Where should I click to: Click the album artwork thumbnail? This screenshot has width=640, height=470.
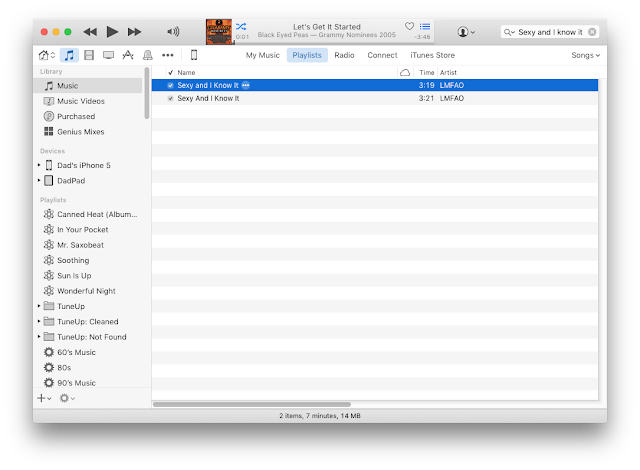click(x=219, y=31)
